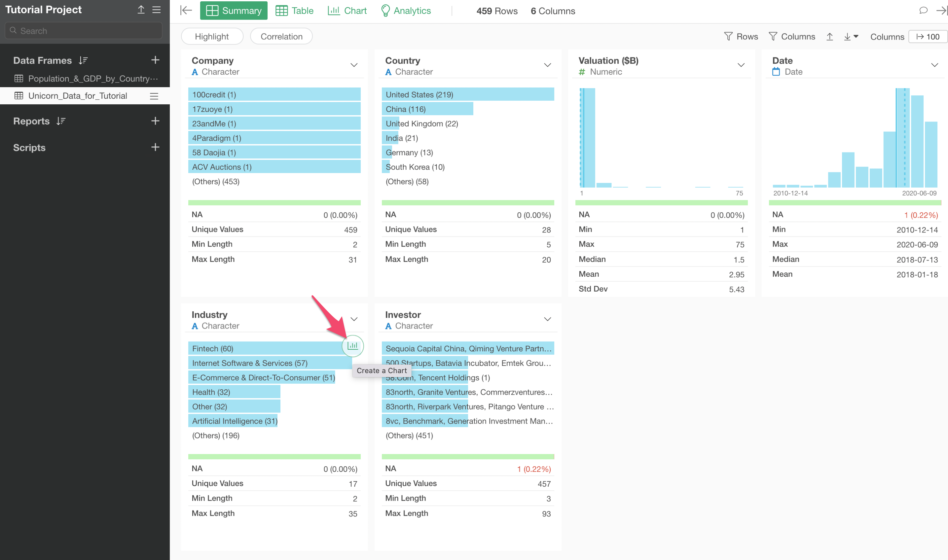Expand the Valuation ($B) column dropdown chevron
Image resolution: width=948 pixels, height=560 pixels.
[741, 65]
